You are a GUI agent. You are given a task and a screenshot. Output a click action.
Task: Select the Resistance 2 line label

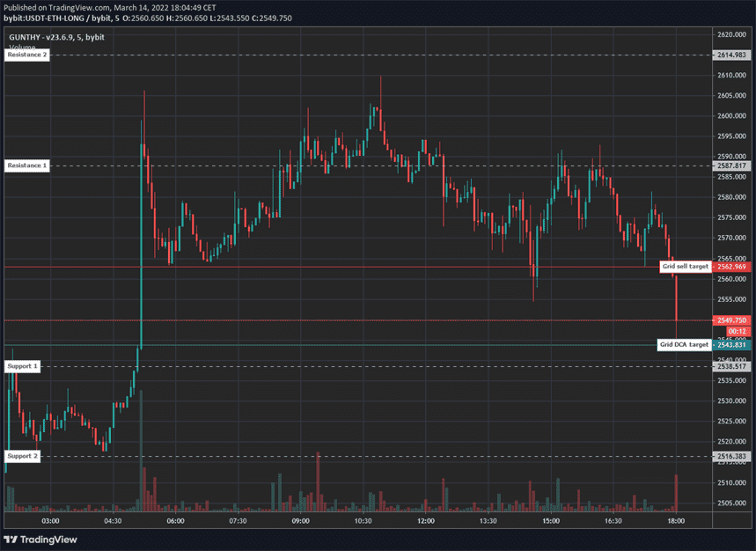tap(27, 55)
